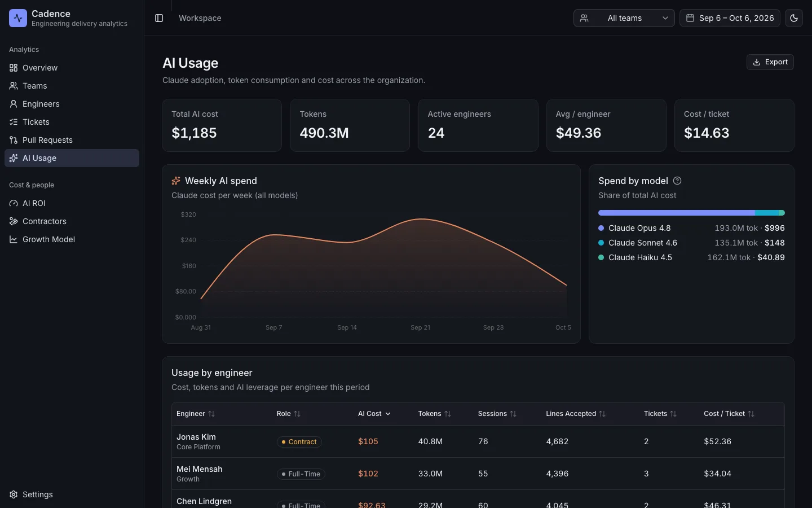Open the Tickets section

(x=72, y=122)
